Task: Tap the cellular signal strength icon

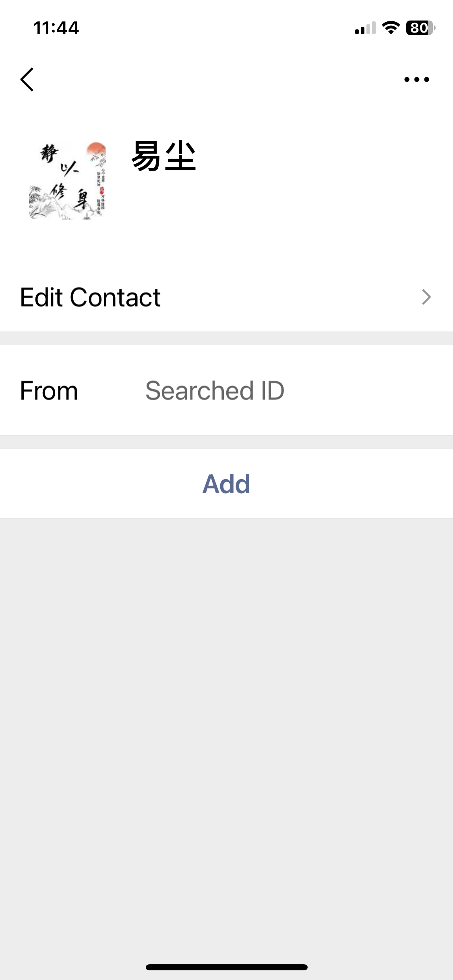Action: tap(365, 29)
